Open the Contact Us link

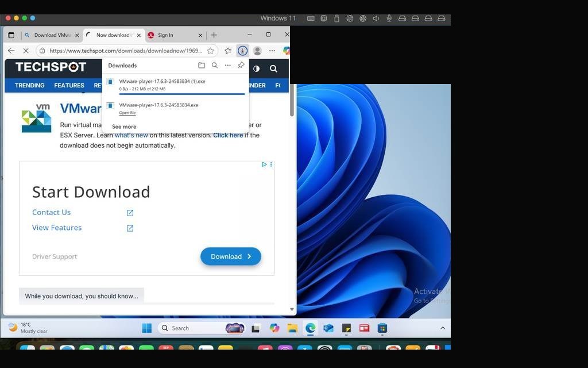tap(51, 213)
